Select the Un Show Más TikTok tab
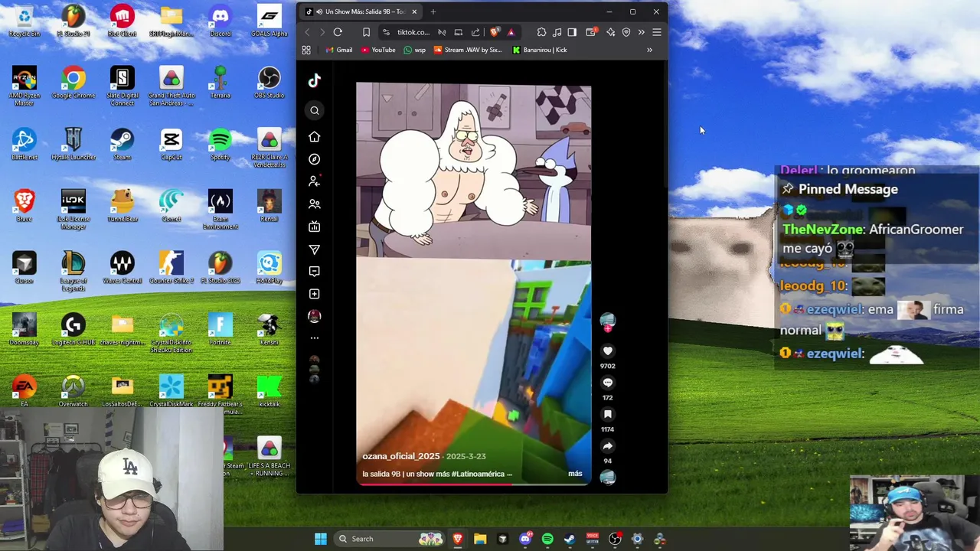Viewport: 980px width, 551px height. coord(361,11)
